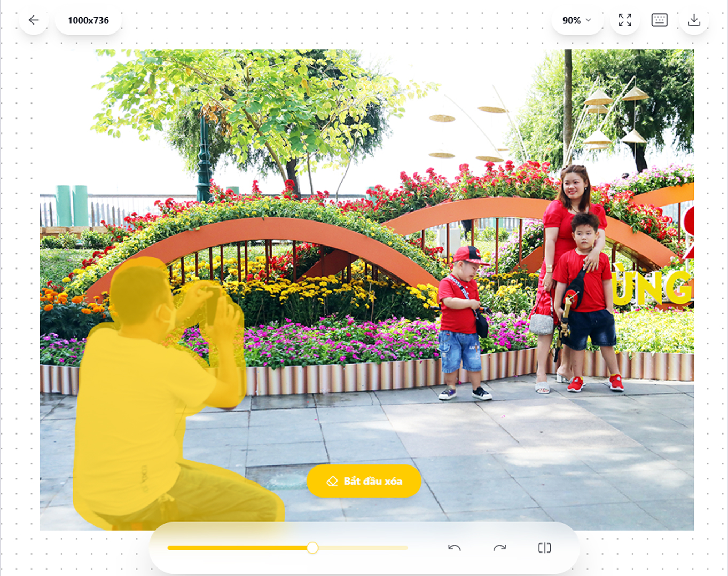728x576 pixels.
Task: Click the 1000x736 image size label
Action: click(x=88, y=21)
